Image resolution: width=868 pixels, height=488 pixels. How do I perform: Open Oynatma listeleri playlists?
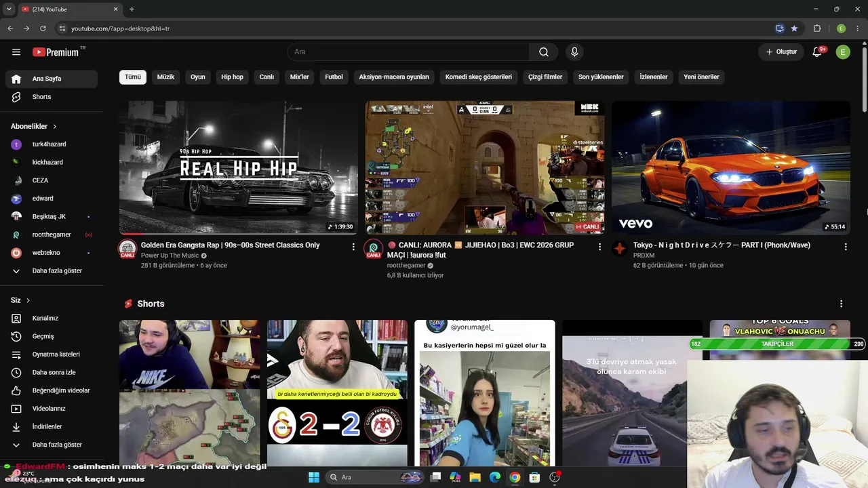(x=52, y=354)
